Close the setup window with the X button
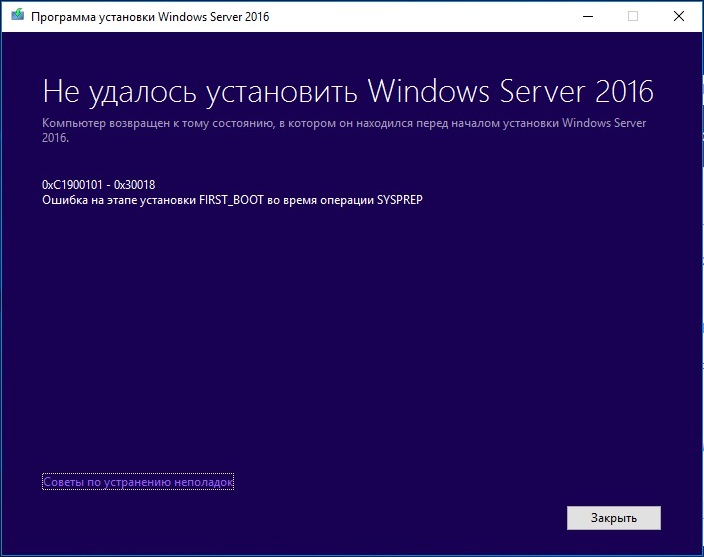 (x=679, y=16)
